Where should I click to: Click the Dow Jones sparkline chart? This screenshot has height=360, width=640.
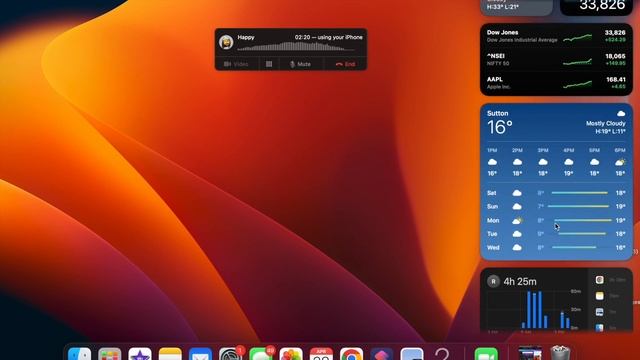(x=577, y=38)
